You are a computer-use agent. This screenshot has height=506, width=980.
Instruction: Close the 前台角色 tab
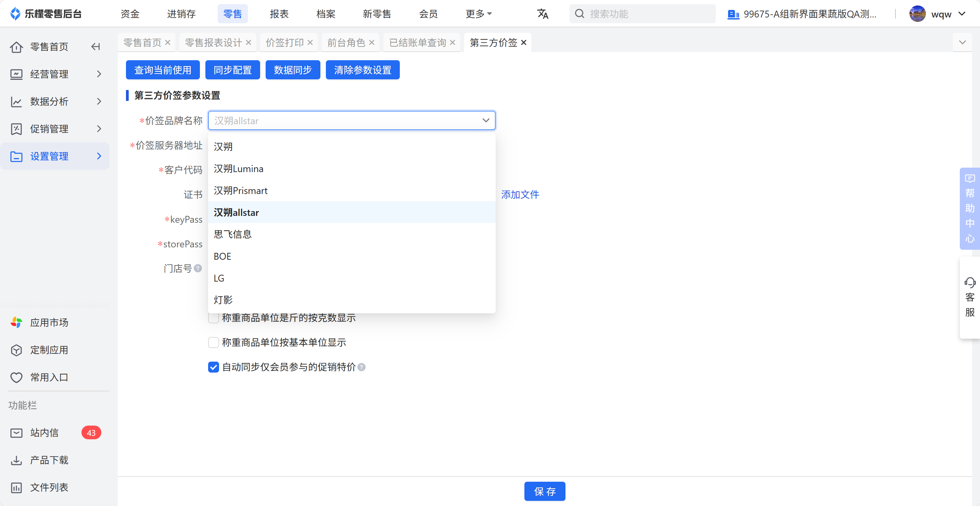(x=371, y=42)
